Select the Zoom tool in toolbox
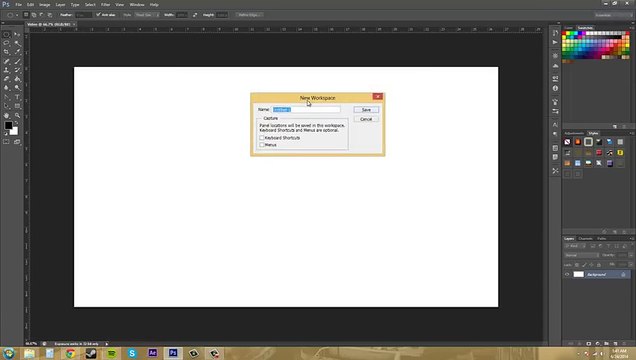Screen dimensions: 636x360 (x=17, y=116)
